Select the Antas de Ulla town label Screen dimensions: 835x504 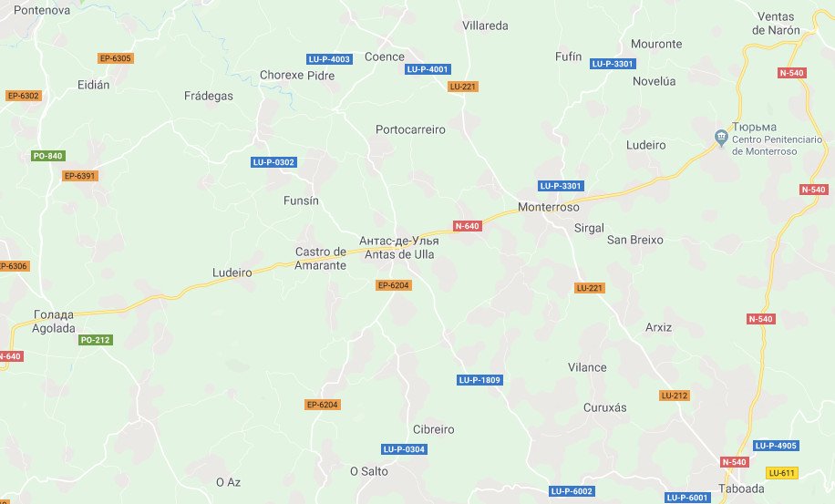point(399,254)
